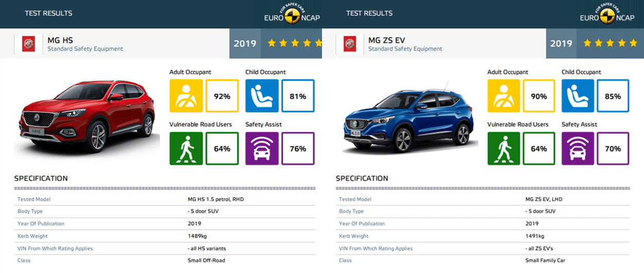Click the MG HS Child Occupant blue icon
The image size is (644, 273).
click(262, 96)
